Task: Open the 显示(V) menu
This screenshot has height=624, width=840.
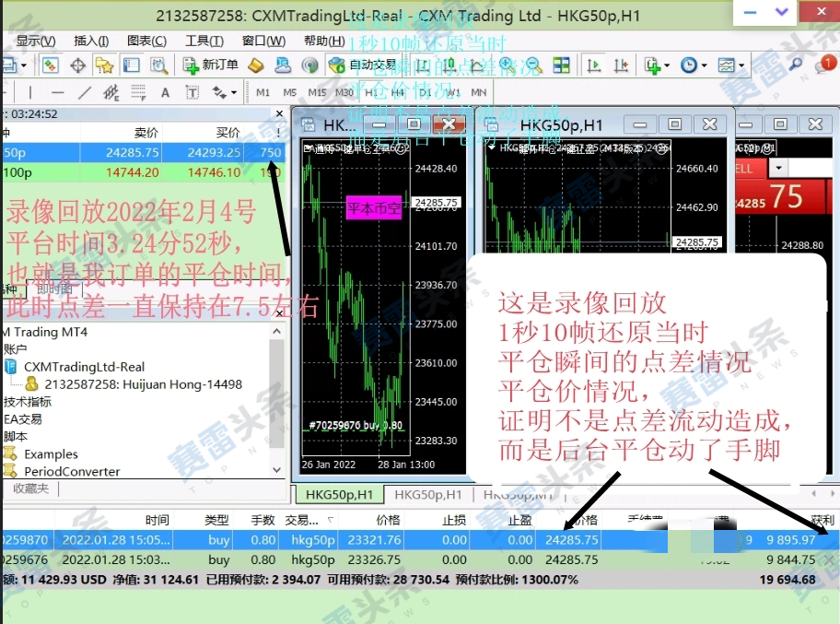Action: [35, 41]
